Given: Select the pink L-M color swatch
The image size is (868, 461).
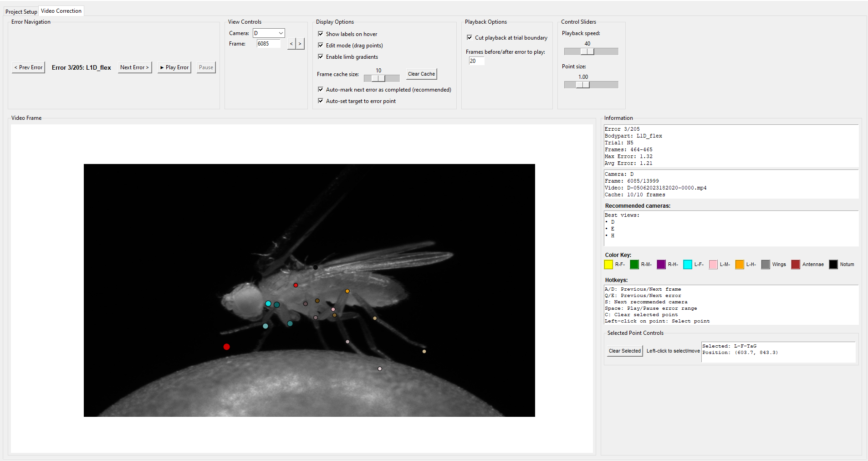Looking at the screenshot, I should click(713, 264).
